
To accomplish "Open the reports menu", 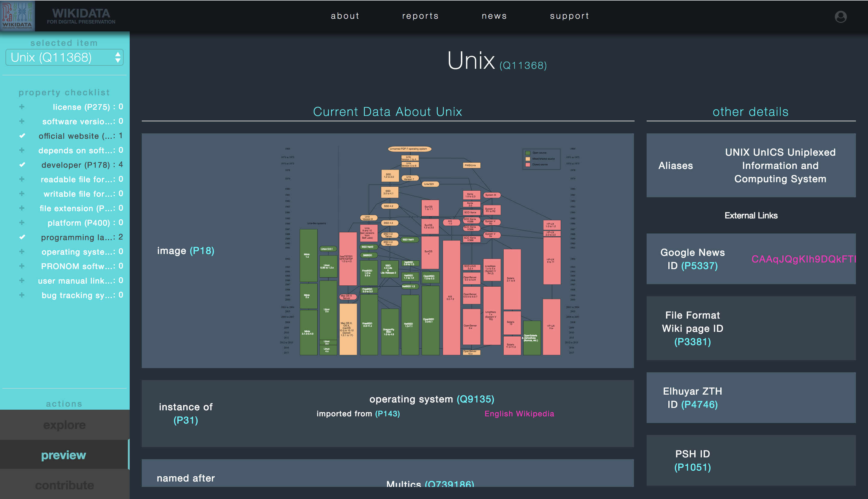I will [x=420, y=16].
